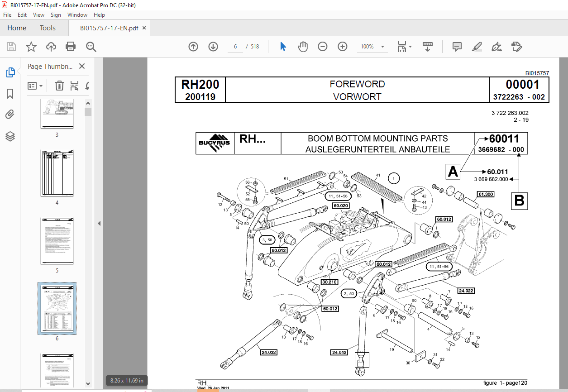This screenshot has height=392, width=568.
Task: Open the Bookmarks sidebar panel
Action: point(10,94)
